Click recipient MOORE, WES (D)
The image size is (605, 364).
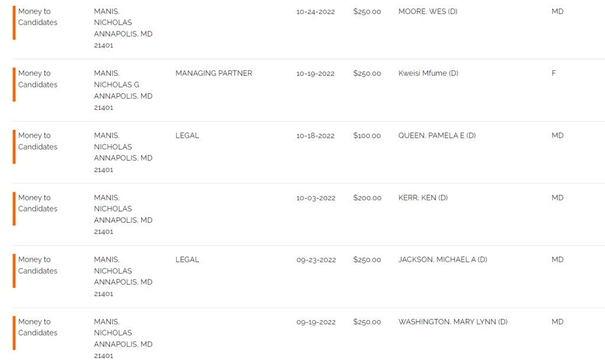click(x=428, y=12)
